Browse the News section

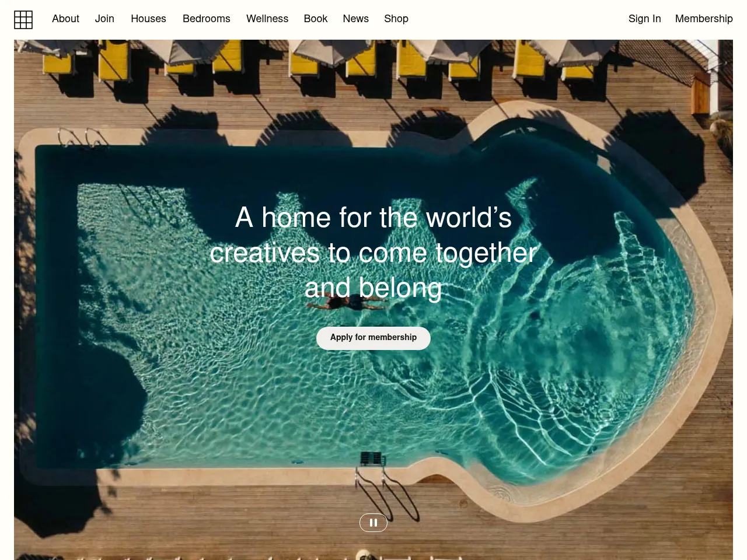click(x=355, y=19)
